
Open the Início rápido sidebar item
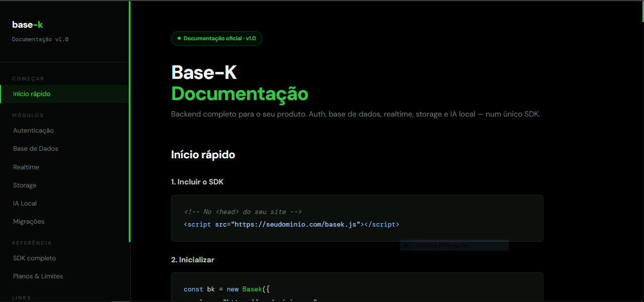(x=64, y=94)
